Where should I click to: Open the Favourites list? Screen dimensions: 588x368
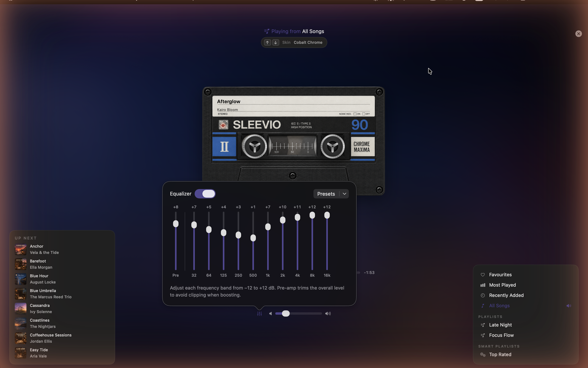526,275
